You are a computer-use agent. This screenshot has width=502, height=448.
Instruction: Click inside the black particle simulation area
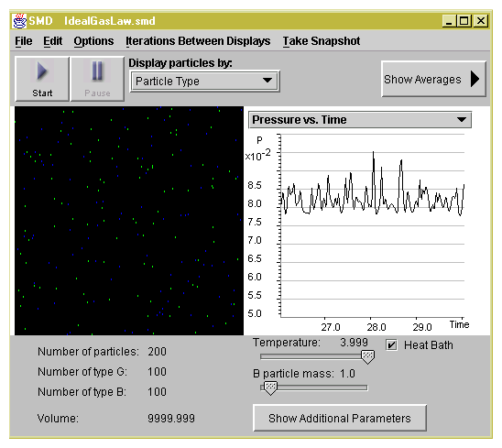click(x=129, y=221)
